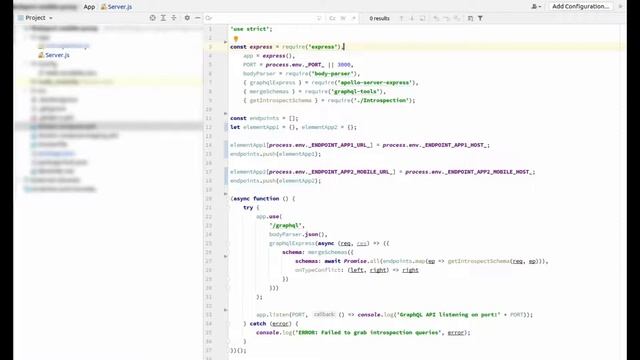Add selection for next occurrence
This screenshot has width=640, height=360.
[x=436, y=18]
